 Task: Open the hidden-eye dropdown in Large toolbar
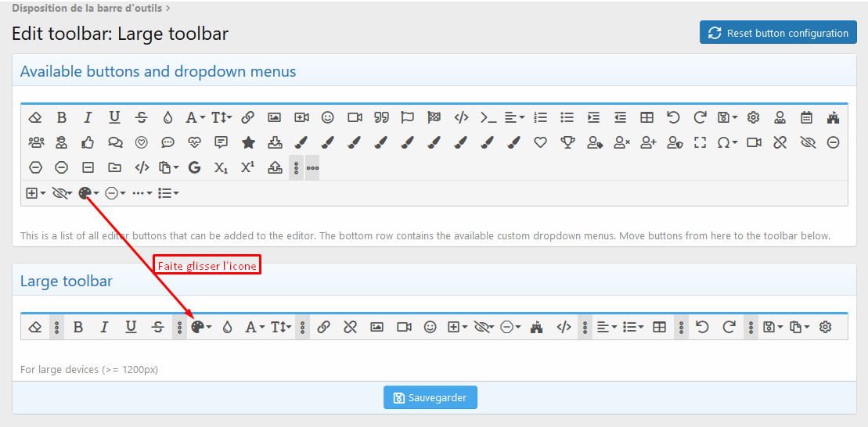pos(483,328)
